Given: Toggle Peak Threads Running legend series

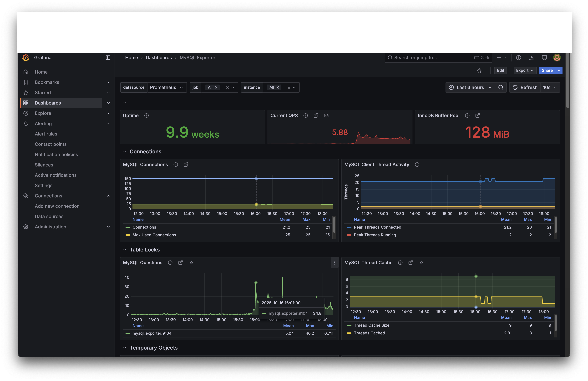Looking at the screenshot, I should (375, 235).
